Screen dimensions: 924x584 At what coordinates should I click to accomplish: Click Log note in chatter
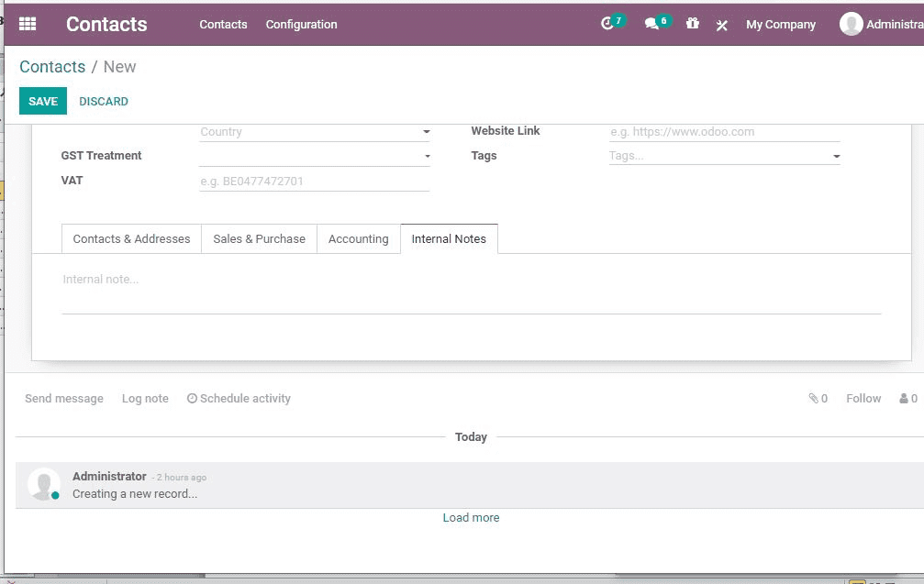pyautogui.click(x=145, y=399)
